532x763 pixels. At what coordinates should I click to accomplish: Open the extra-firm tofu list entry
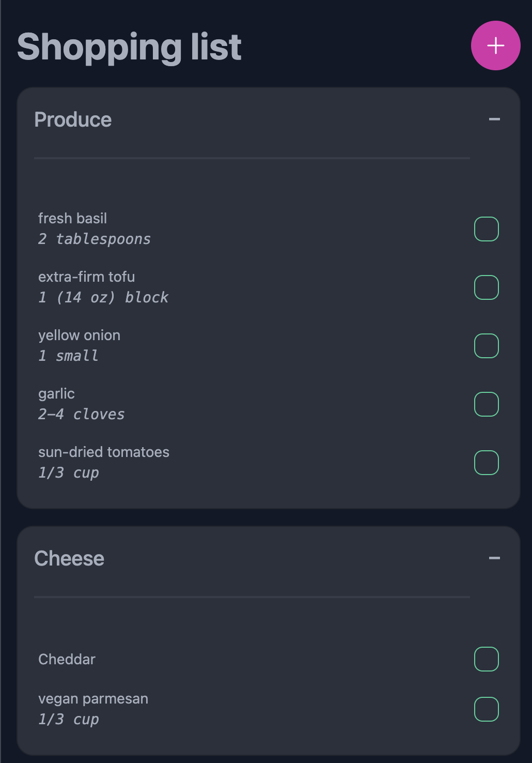click(86, 277)
